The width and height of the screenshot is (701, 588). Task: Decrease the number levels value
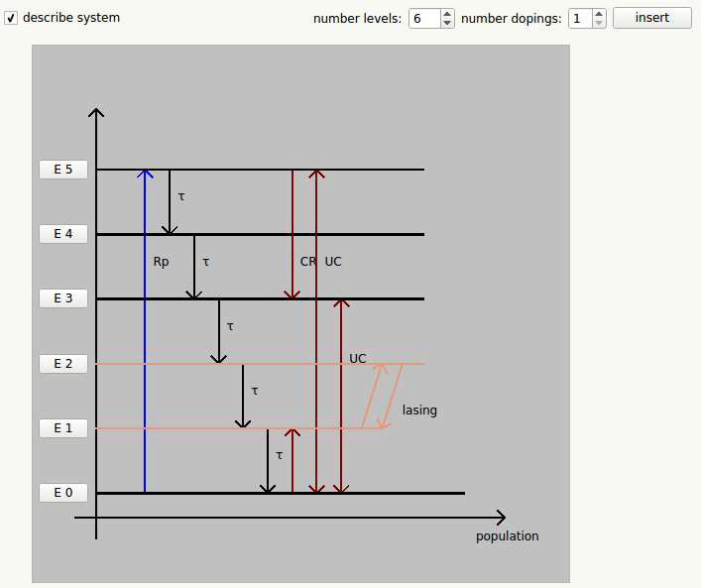(446, 23)
